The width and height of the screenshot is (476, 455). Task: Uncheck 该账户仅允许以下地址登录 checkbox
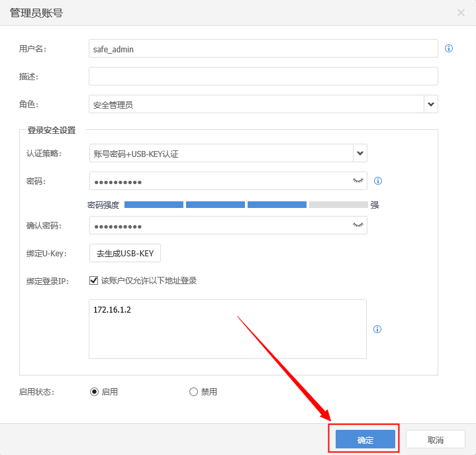[94, 281]
